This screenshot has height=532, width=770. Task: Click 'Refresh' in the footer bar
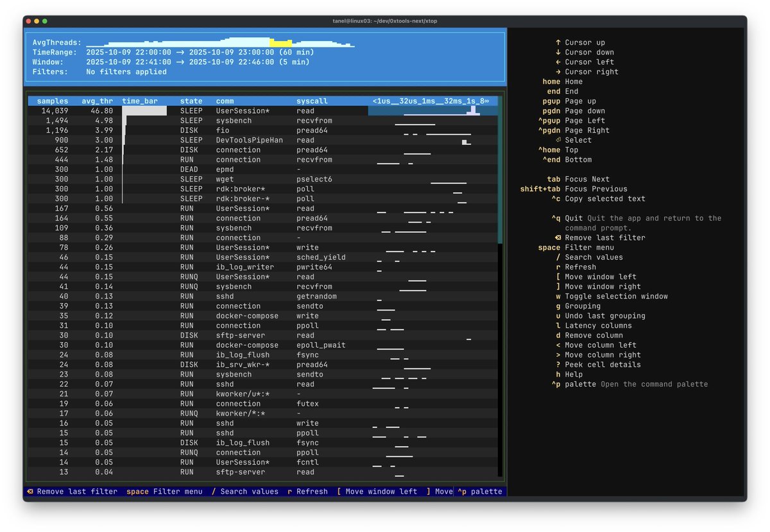[x=307, y=492]
